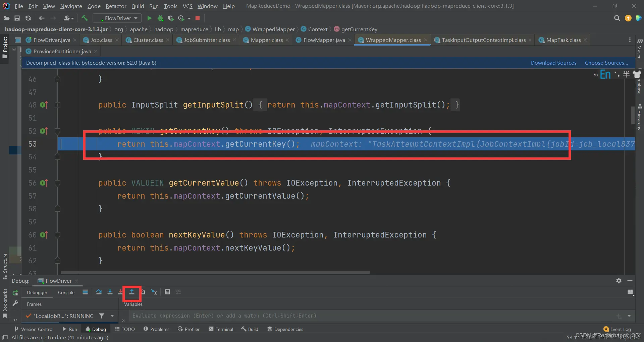Image resolution: width=644 pixels, height=342 pixels.
Task: Click the editor horizontal scrollbar
Action: point(215,272)
